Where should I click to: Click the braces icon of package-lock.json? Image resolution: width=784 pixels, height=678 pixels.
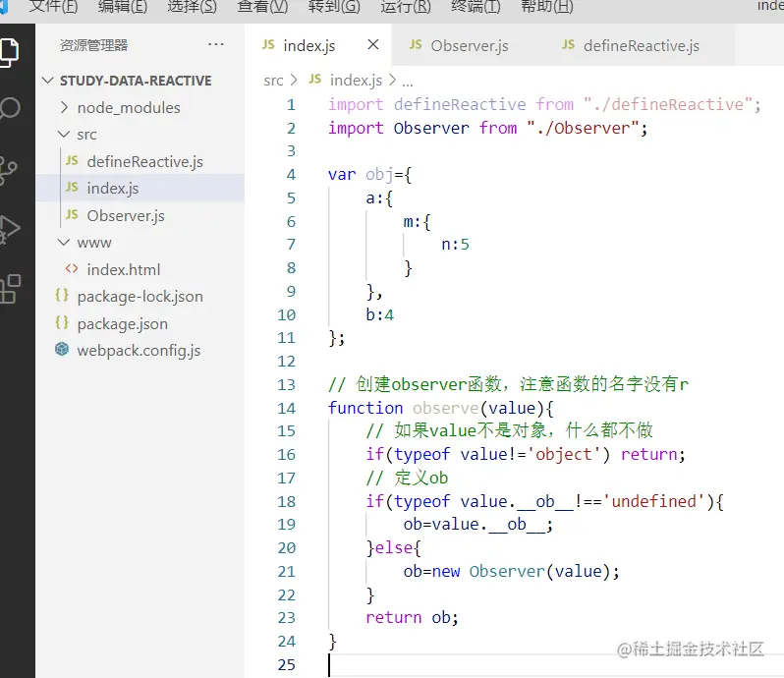(x=62, y=295)
